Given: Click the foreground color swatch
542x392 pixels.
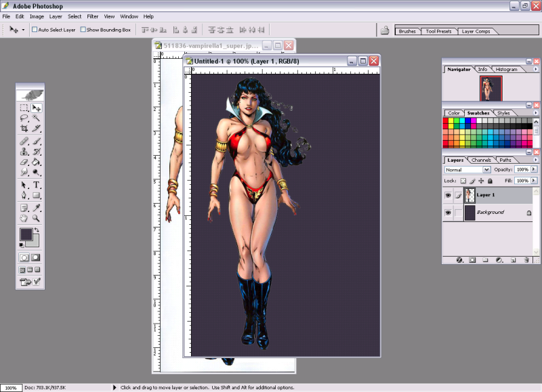Looking at the screenshot, I should coord(26,234).
